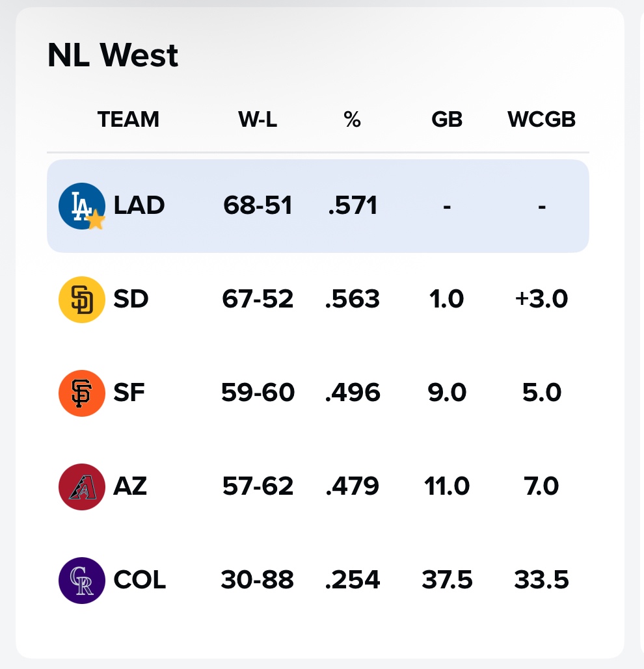The height and width of the screenshot is (669, 644).
Task: Open the SF team link
Action: (x=129, y=393)
